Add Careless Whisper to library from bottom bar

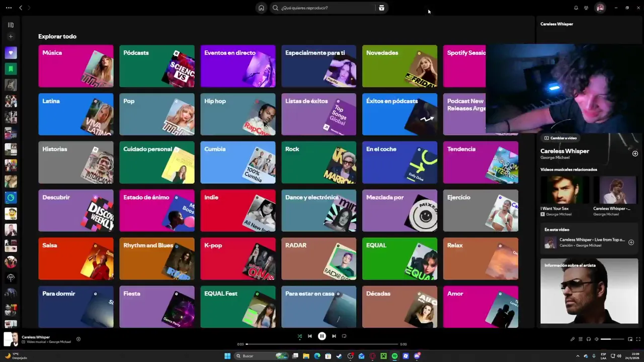point(78,339)
